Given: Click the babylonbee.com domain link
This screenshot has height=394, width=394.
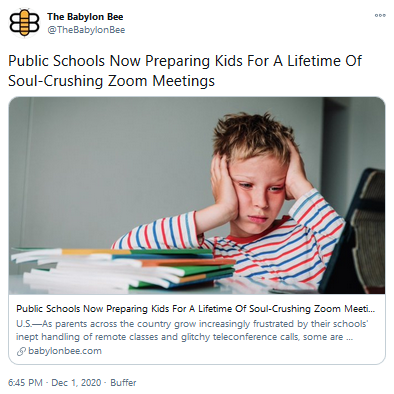Looking at the screenshot, I should [65, 351].
